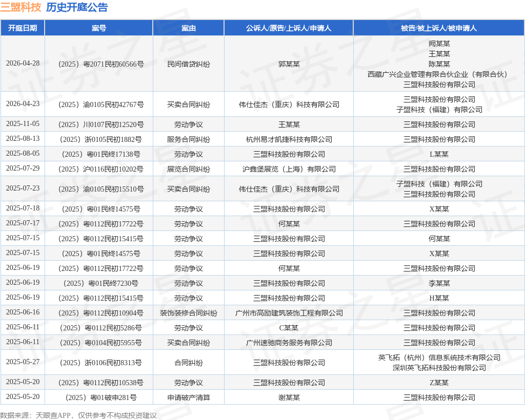Viewport: 525px width, 420px height.
Task: Select the 案由 column header
Action: (x=189, y=28)
